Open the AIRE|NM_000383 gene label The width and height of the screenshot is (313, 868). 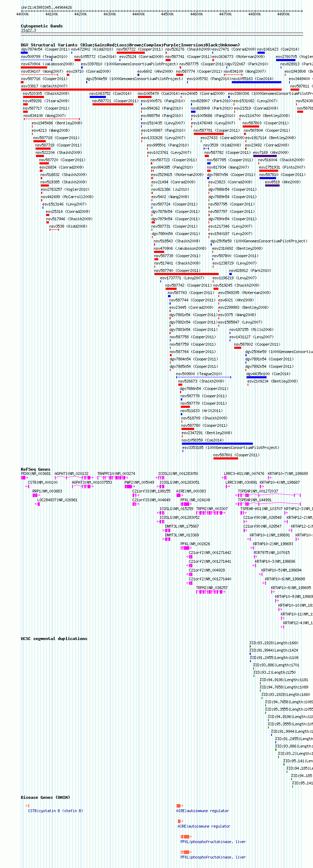(x=191, y=491)
